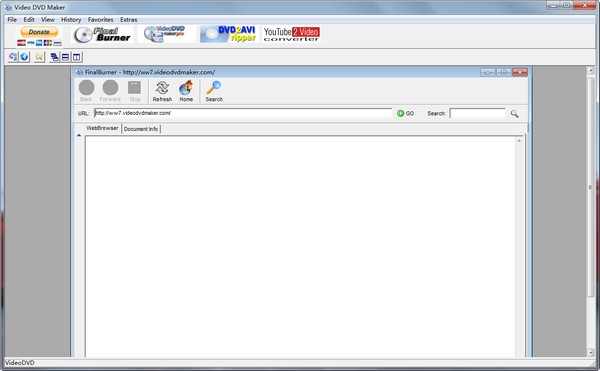Click the Refresh toolbar icon
This screenshot has width=600, height=371.
[x=162, y=91]
